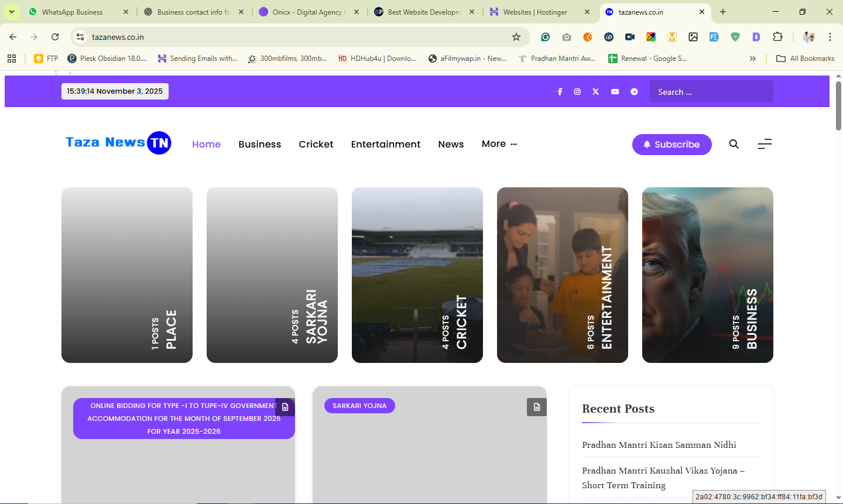Open the Business category card
Viewport: 843px width, 504px height.
tap(707, 275)
